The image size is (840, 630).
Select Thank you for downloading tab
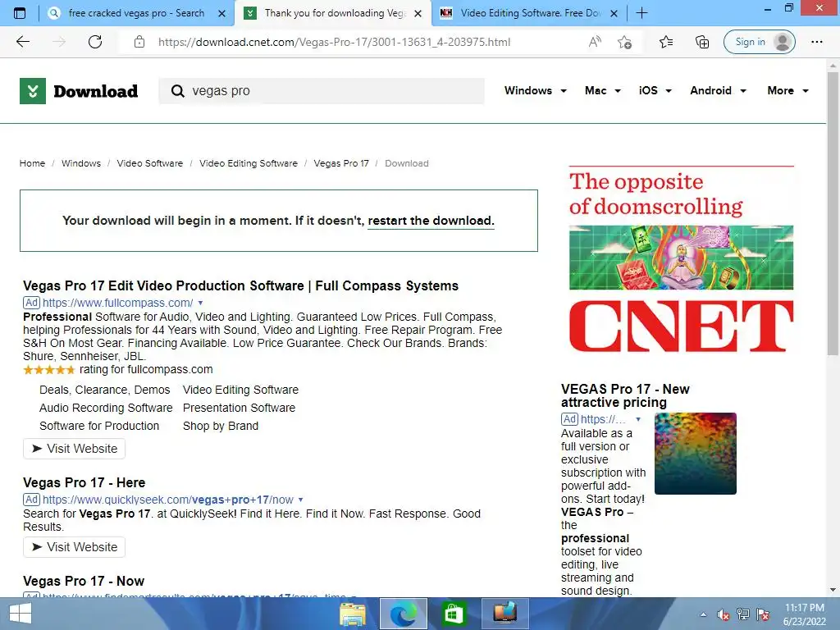(x=336, y=13)
